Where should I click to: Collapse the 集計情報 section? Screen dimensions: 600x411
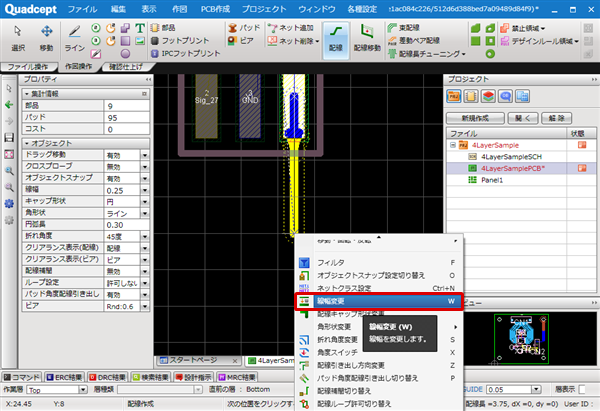[27, 94]
